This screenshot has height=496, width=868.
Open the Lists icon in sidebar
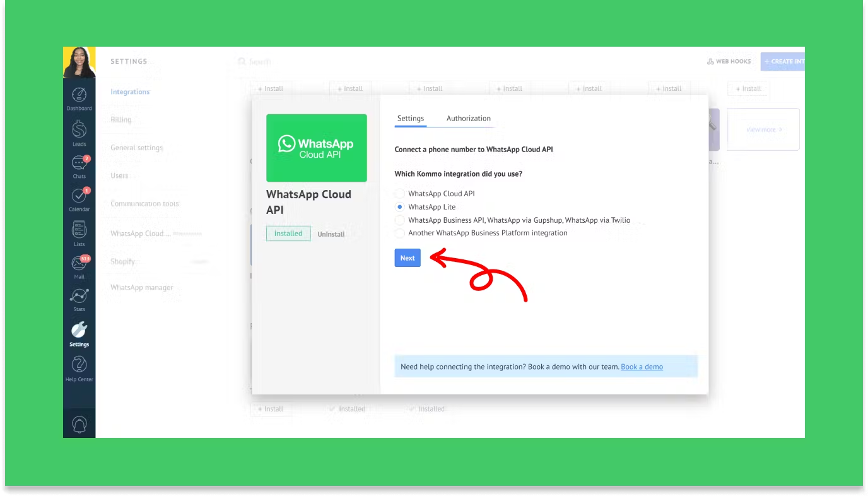coord(79,230)
